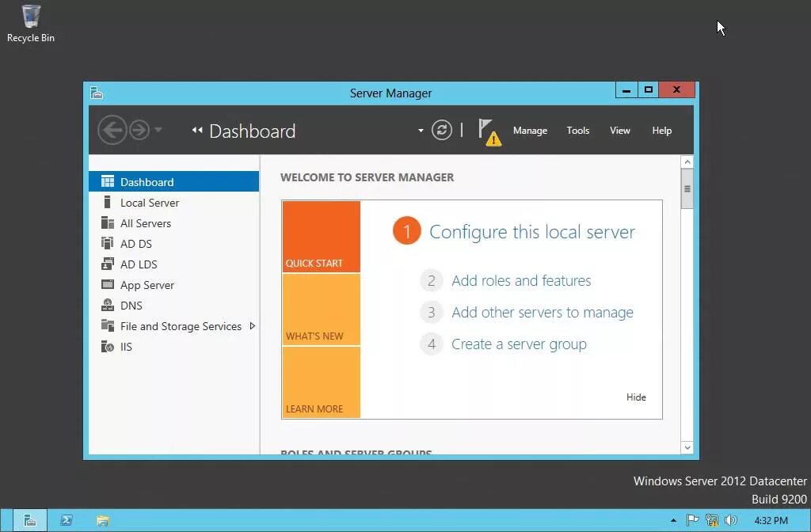Open the notifications flag with the warning

point(489,132)
